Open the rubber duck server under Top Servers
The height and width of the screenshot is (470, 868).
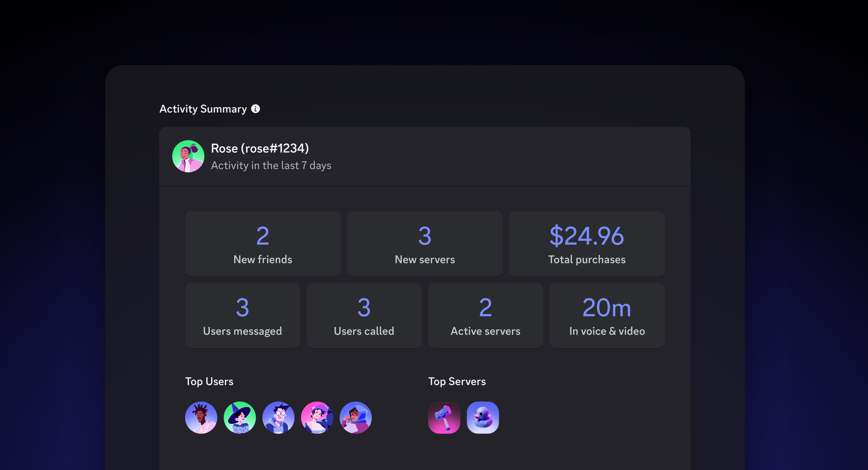point(483,417)
